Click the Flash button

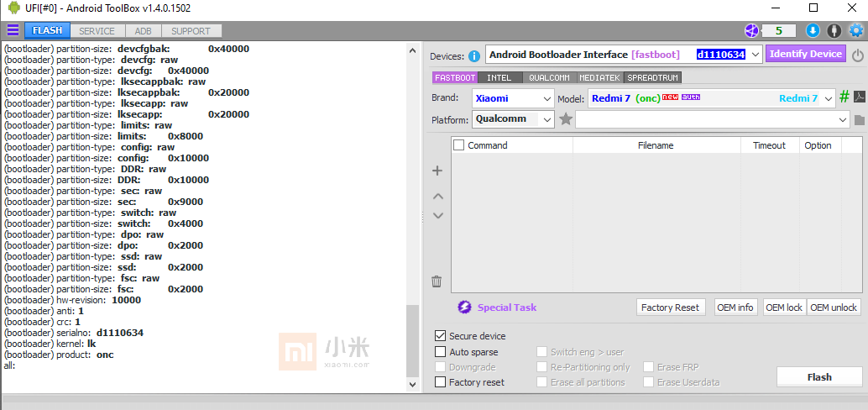(819, 376)
